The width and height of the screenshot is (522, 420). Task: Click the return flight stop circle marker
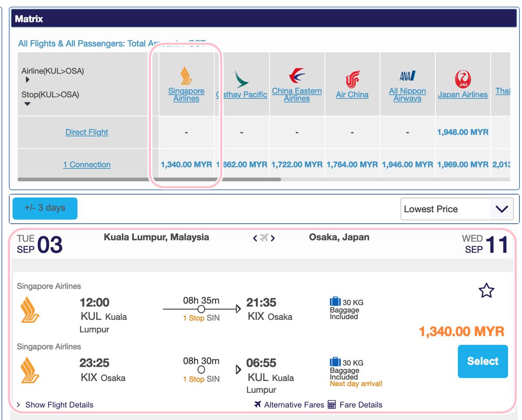tap(201, 370)
